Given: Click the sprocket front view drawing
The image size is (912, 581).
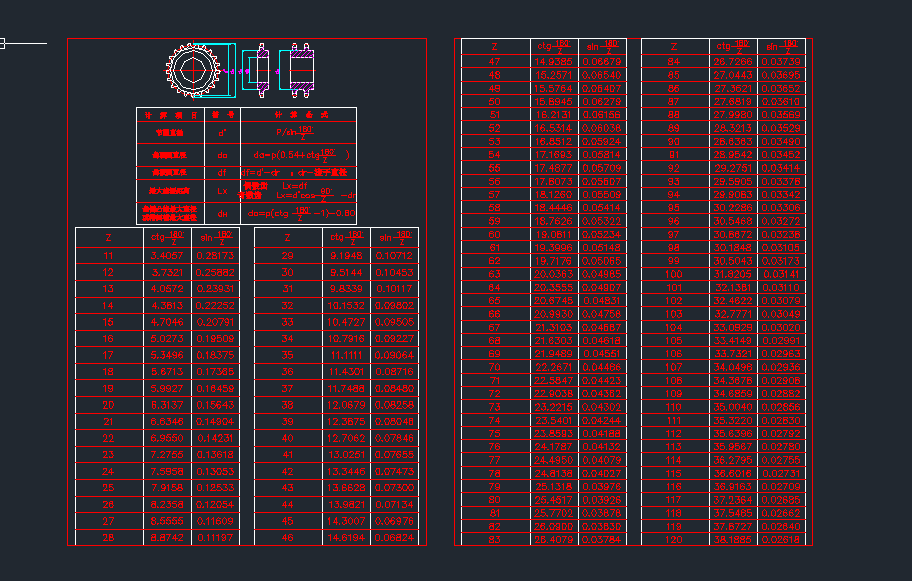Looking at the screenshot, I should 198,72.
